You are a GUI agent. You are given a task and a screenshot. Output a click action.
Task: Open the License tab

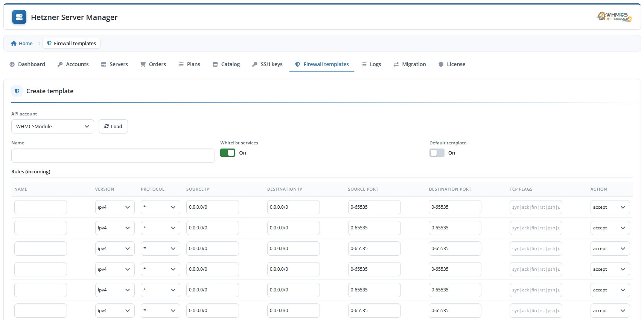click(452, 64)
